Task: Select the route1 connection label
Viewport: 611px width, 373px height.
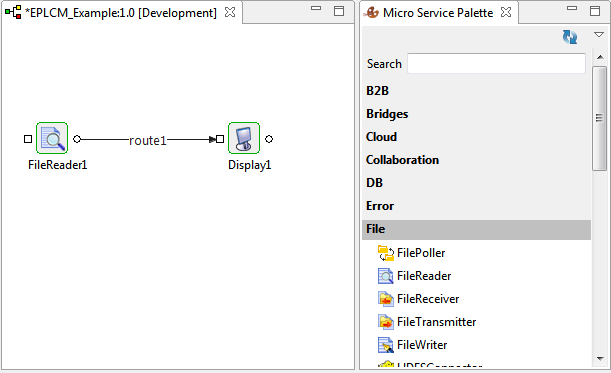Action: point(148,140)
